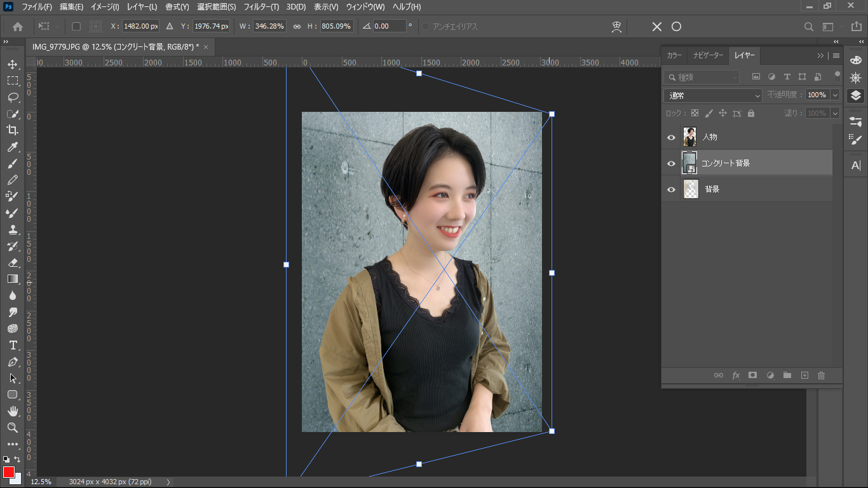
Task: Hide the 人物 layer
Action: tap(671, 137)
